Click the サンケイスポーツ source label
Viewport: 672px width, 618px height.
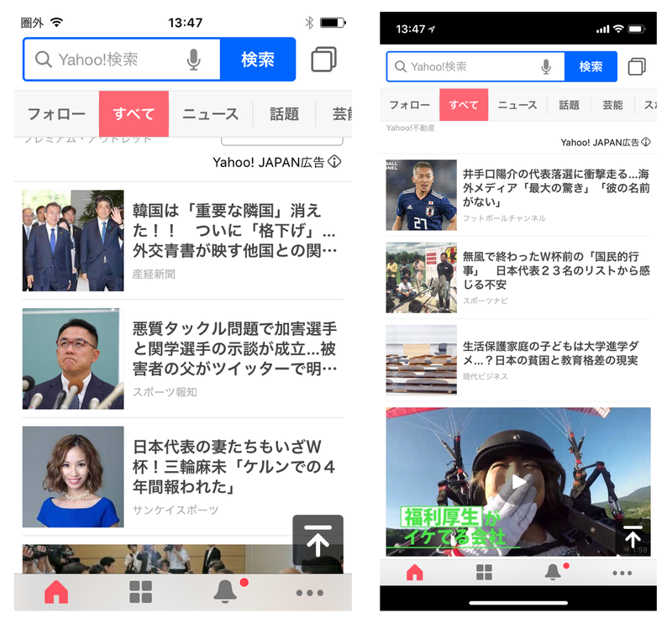point(176,510)
